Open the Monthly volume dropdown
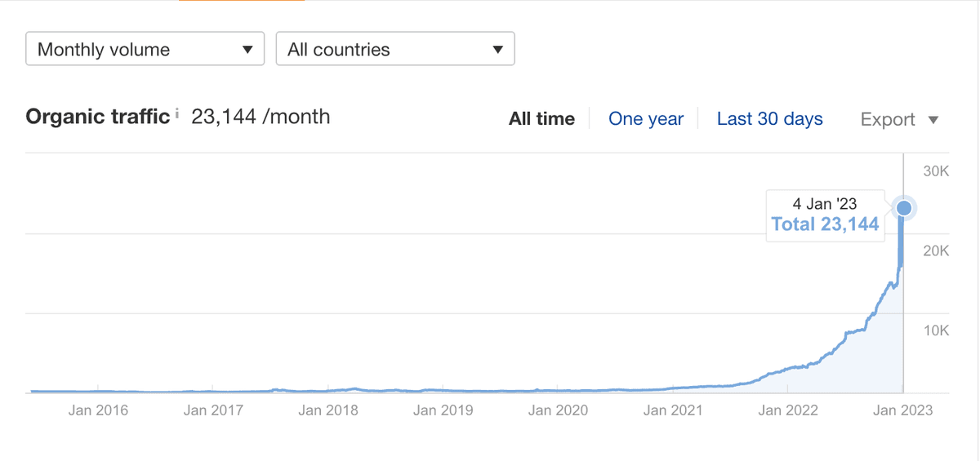 (x=145, y=49)
